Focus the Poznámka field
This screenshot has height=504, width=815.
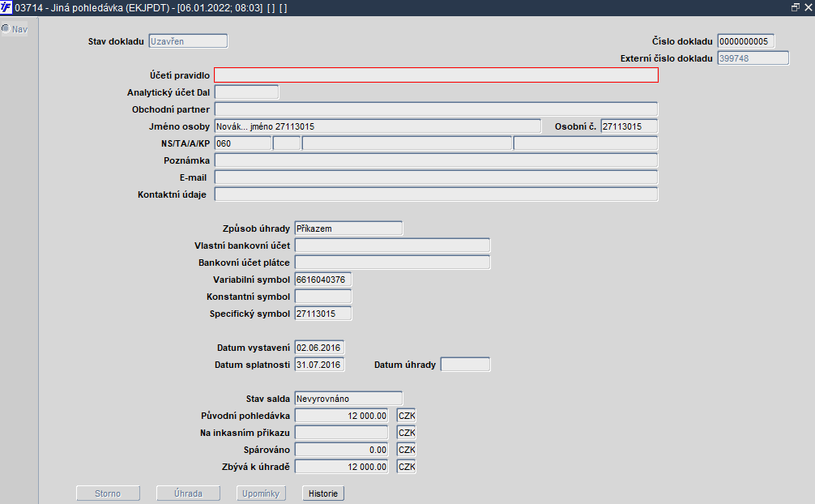click(436, 160)
